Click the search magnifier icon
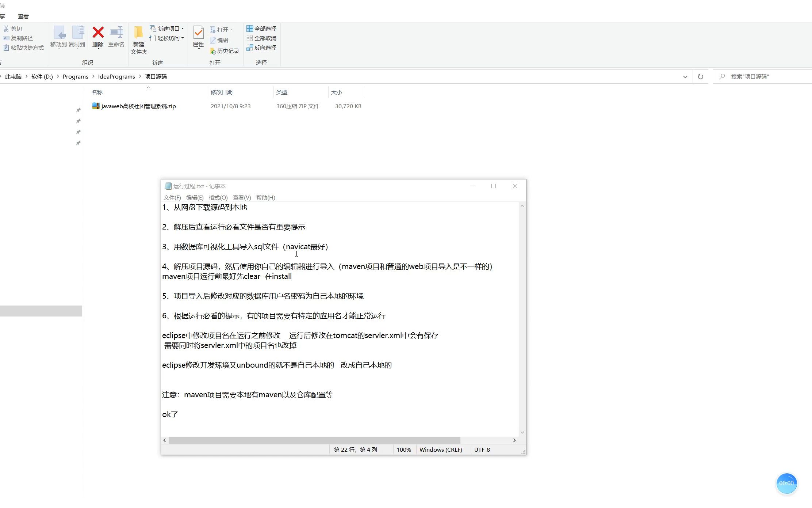This screenshot has height=508, width=812. (x=722, y=77)
